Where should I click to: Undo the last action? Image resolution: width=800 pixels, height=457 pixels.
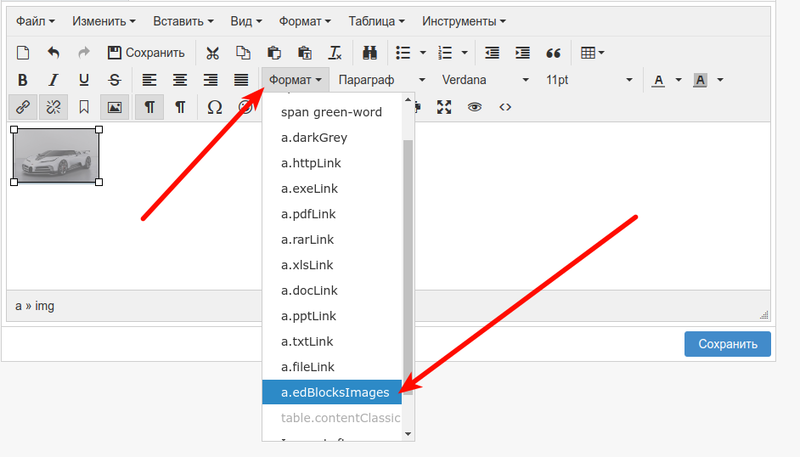pos(54,53)
